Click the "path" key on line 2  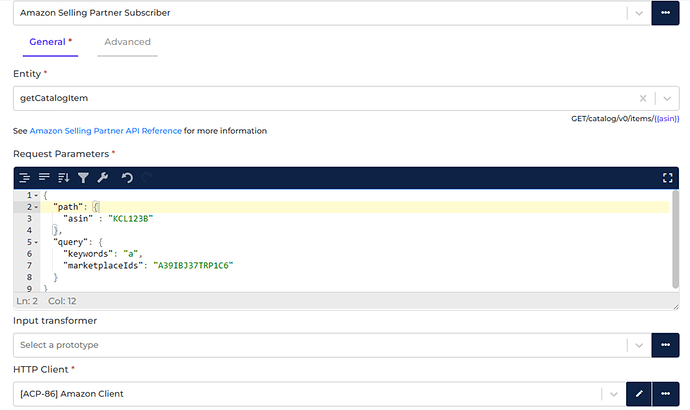point(66,207)
